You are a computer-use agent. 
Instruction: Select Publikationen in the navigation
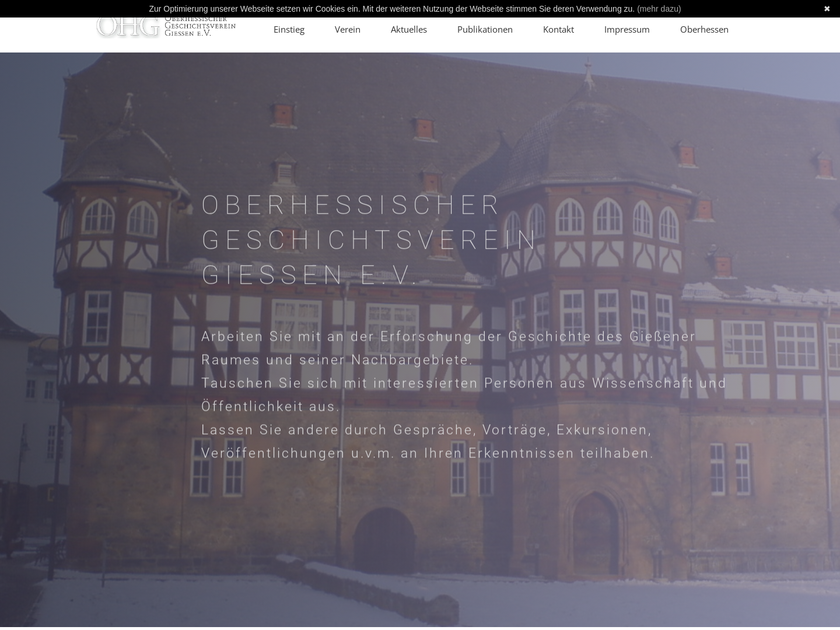(x=485, y=29)
